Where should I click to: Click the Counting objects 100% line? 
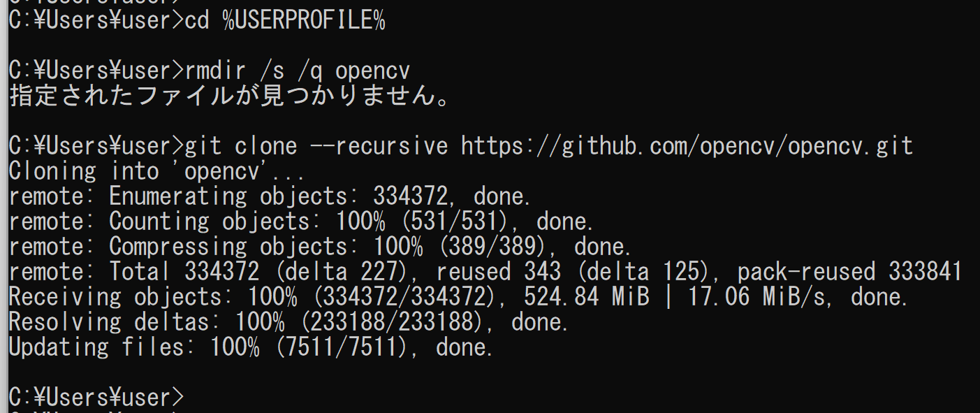302,222
